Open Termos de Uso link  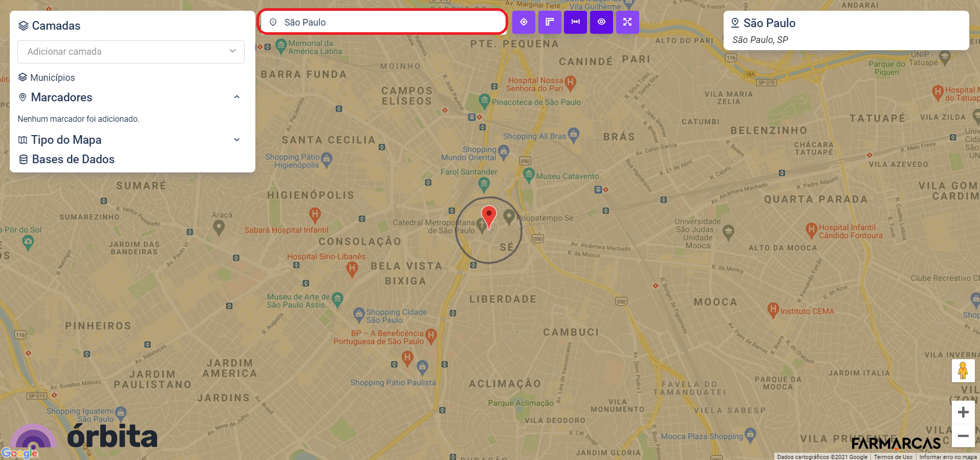[x=893, y=457]
